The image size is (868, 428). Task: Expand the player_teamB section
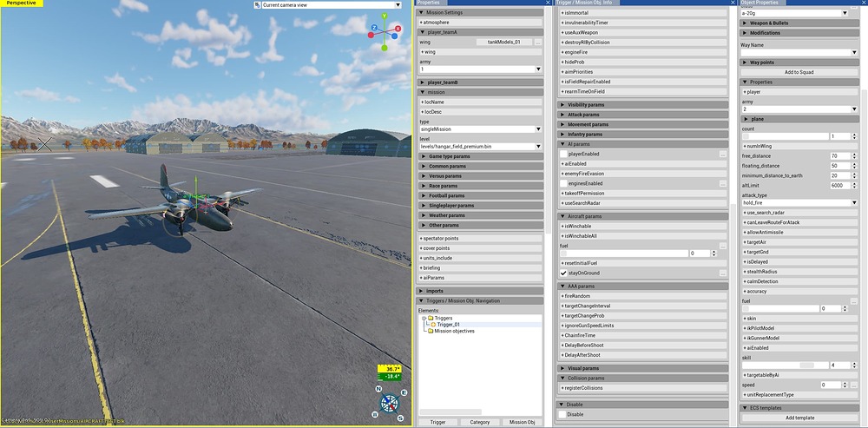[x=481, y=82]
